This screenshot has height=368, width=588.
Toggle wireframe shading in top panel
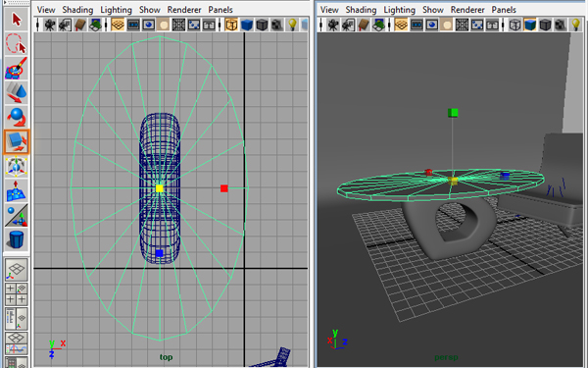pyautogui.click(x=231, y=26)
